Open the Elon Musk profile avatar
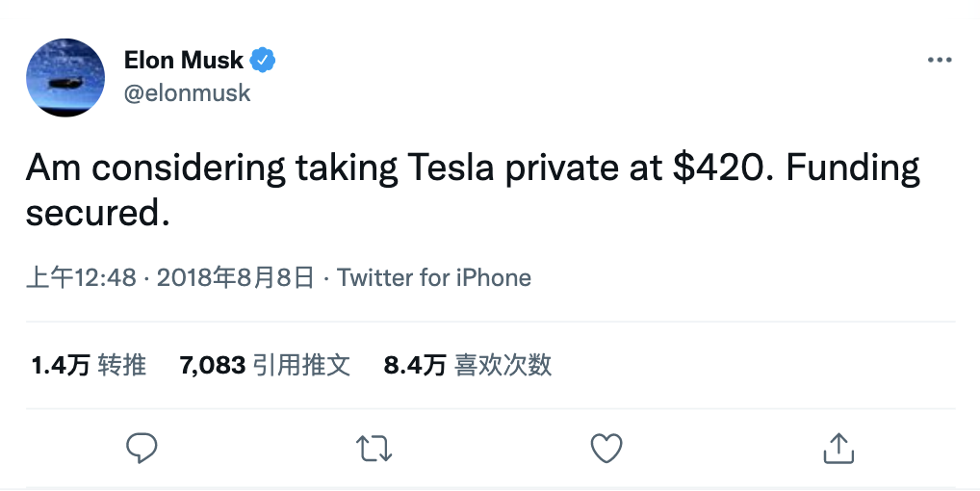This screenshot has height=491, width=980. 65,78
